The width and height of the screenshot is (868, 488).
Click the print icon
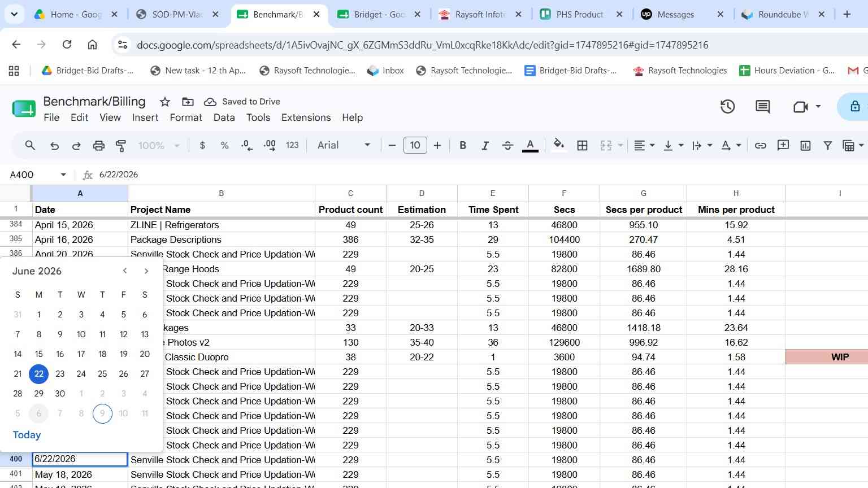99,146
